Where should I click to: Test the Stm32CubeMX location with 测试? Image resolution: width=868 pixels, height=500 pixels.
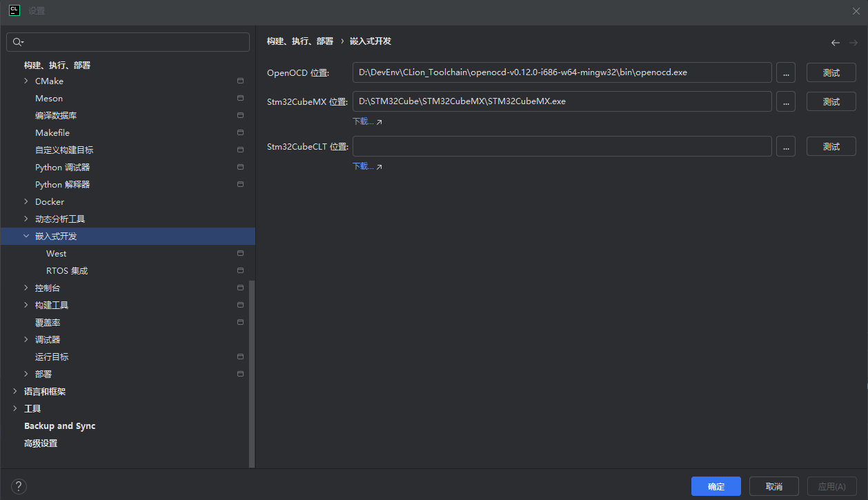pos(831,101)
